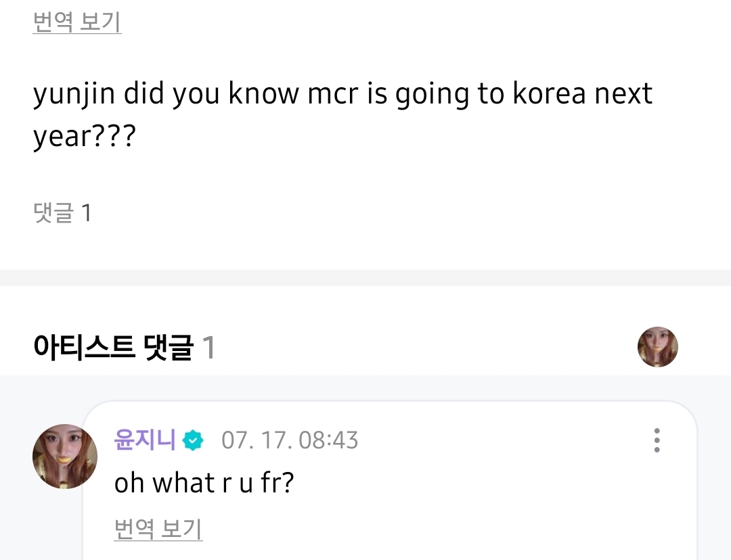Screen dimensions: 731x560
Task: Open the 윤지니 username link
Action: 145,441
